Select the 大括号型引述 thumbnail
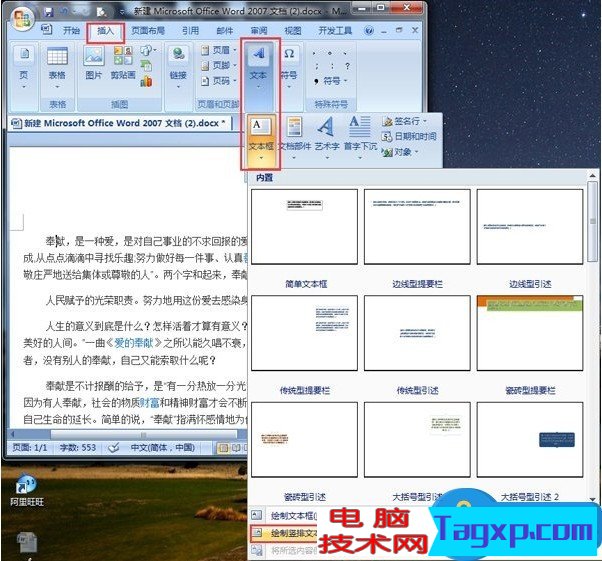Screen dimensions: 602x561 [x=417, y=440]
